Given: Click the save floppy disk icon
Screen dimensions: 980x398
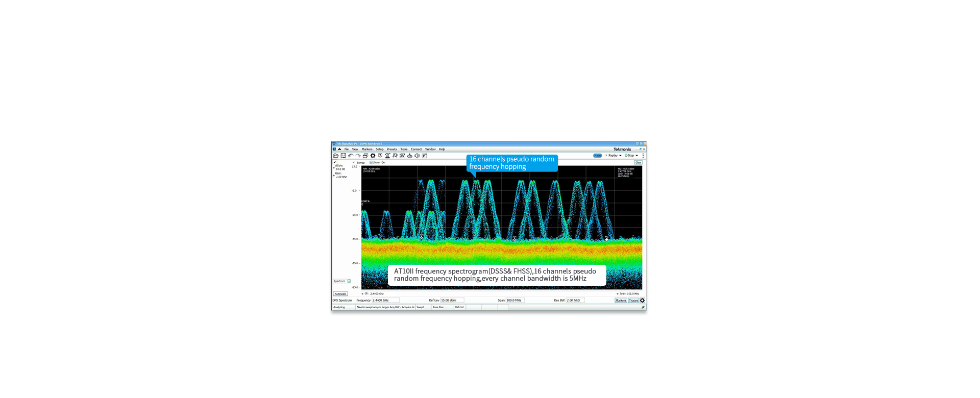Looking at the screenshot, I should pyautogui.click(x=343, y=156).
